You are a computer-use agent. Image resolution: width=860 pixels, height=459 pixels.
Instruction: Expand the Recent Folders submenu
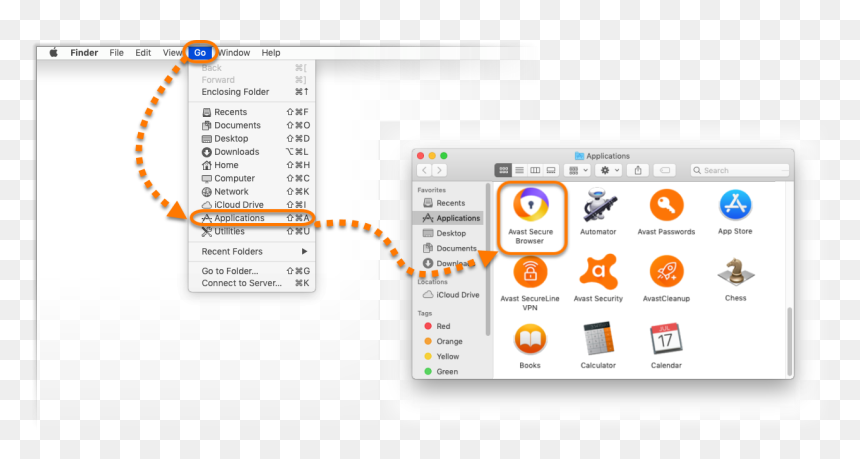click(252, 251)
